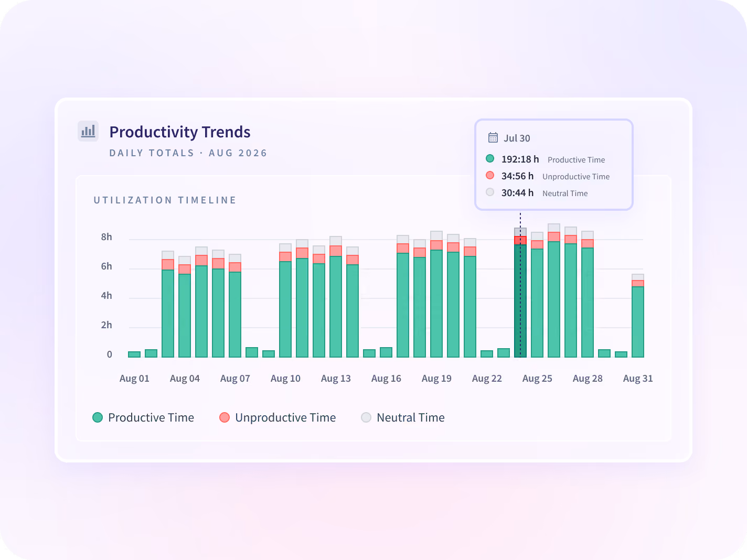This screenshot has height=560, width=747.
Task: Click the Aug 04 axis label
Action: 185,379
